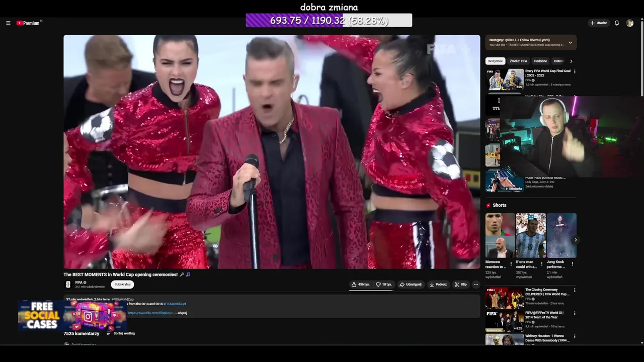The image size is (644, 362).
Task: Expand description with ...więcej
Action: point(181,313)
